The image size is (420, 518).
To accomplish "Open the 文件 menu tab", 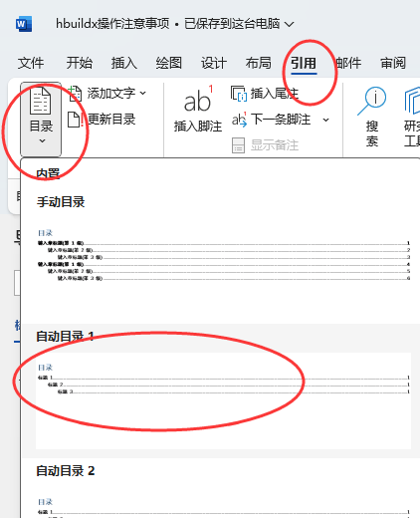I will (x=31, y=63).
